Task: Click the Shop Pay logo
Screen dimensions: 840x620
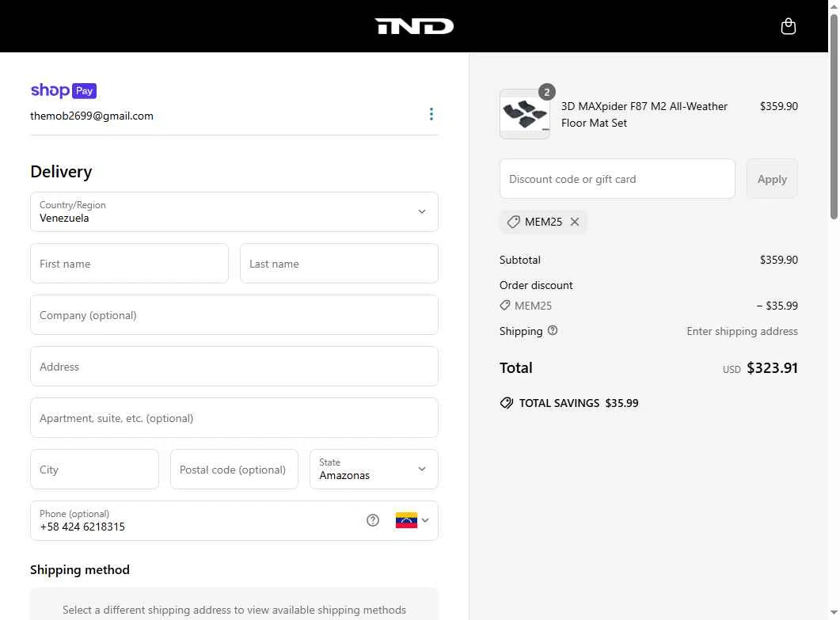Action: [63, 90]
